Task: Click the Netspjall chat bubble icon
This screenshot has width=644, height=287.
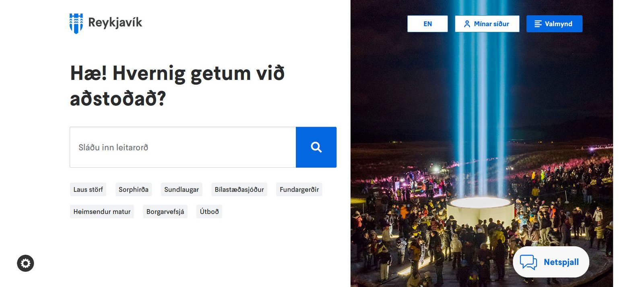Action: point(528,262)
